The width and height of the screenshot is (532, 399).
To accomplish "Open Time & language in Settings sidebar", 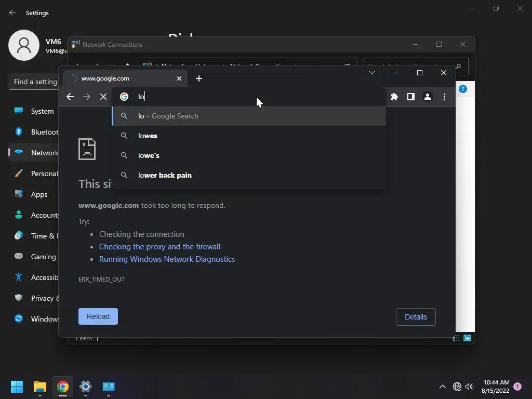I will [34, 236].
